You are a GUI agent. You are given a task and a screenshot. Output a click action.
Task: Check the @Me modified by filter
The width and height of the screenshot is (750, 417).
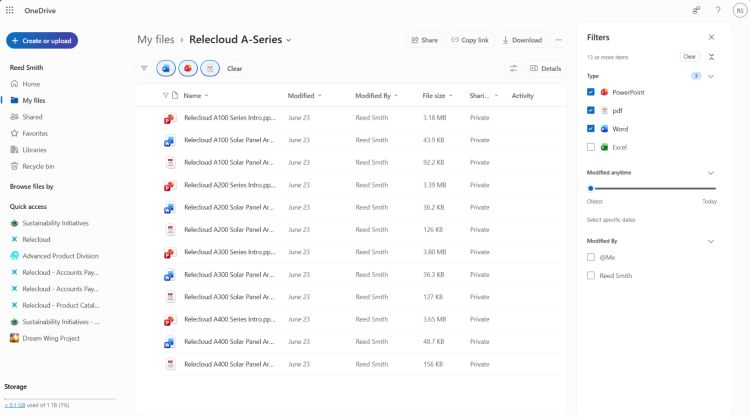coord(591,257)
